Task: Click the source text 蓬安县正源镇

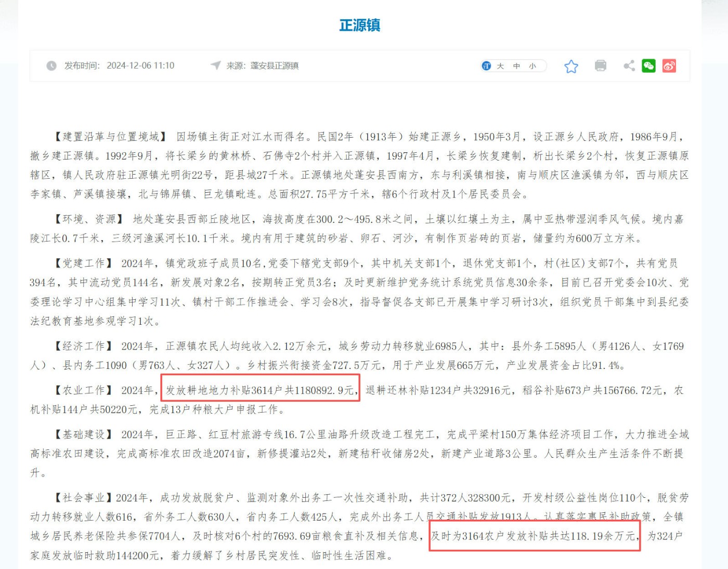Action: point(274,66)
